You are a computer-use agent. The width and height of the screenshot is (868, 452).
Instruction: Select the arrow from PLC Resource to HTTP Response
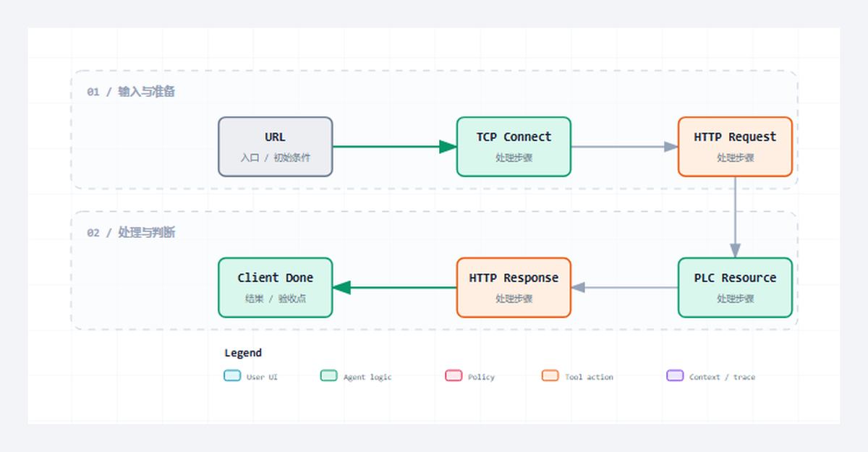(624, 288)
